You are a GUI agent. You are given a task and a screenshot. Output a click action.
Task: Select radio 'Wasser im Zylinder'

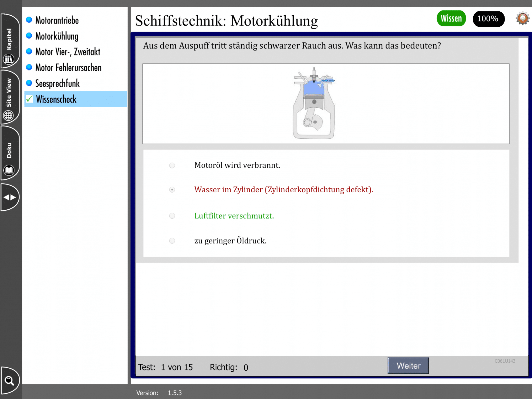(x=172, y=190)
